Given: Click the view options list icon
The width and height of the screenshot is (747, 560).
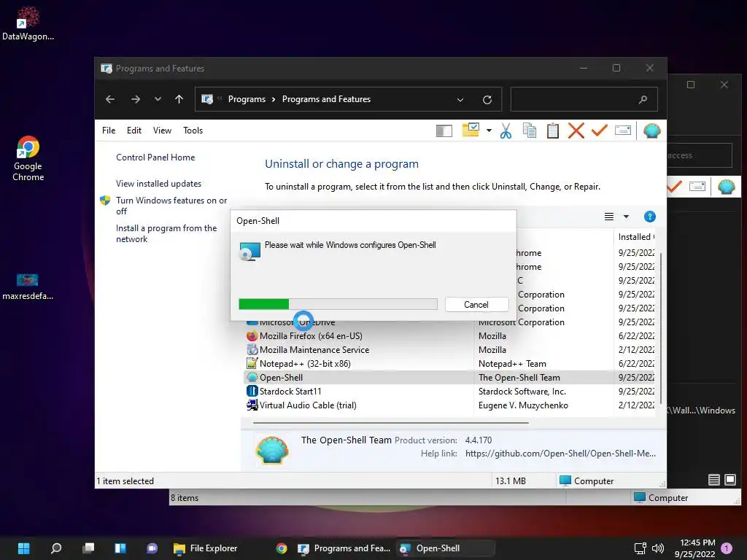Looking at the screenshot, I should pos(609,217).
